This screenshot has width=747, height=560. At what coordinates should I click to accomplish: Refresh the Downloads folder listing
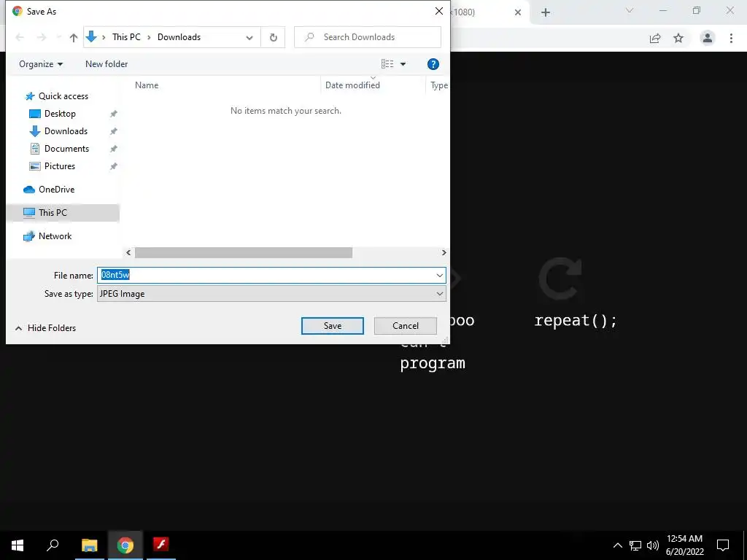click(x=273, y=37)
